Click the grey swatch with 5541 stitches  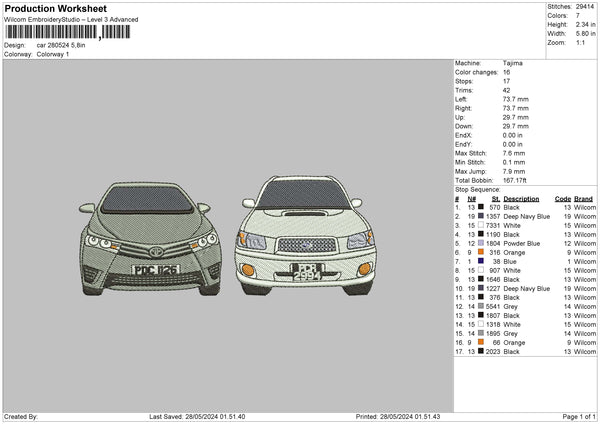[x=481, y=306]
